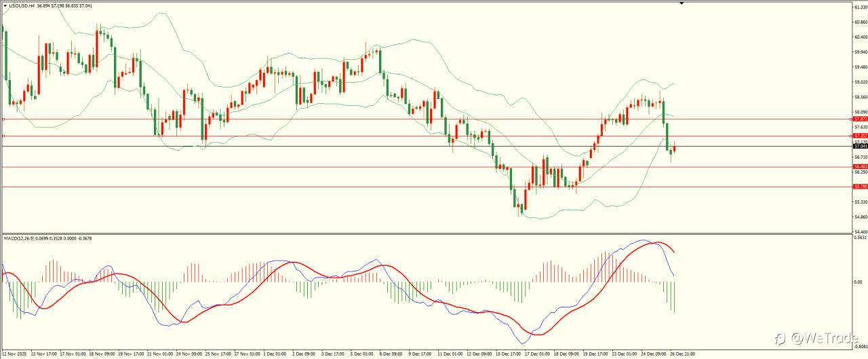Image resolution: width=868 pixels, height=359 pixels.
Task: Click the chart shift triangle marker at top
Action: click(682, 4)
